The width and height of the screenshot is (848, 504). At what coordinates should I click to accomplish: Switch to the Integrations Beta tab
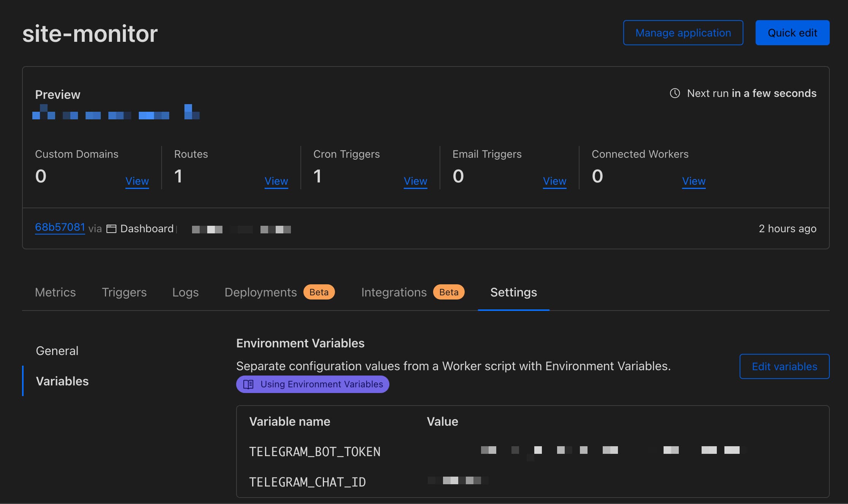click(394, 292)
